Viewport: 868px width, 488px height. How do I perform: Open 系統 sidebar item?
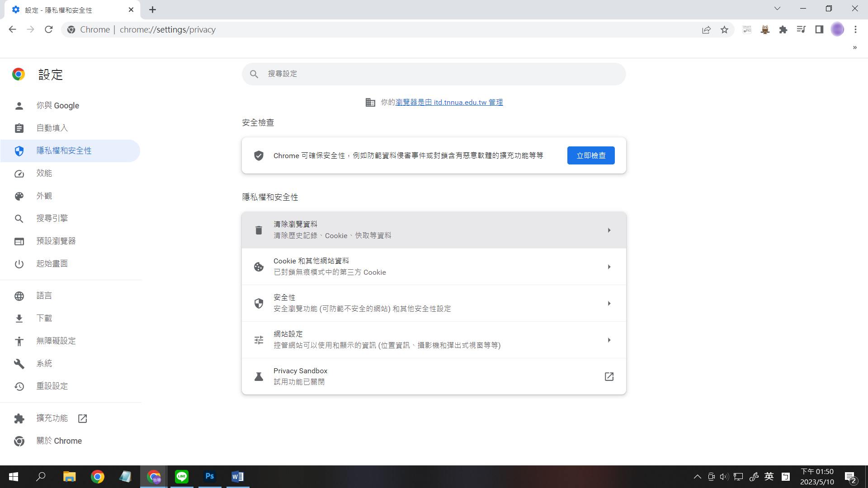click(71, 364)
